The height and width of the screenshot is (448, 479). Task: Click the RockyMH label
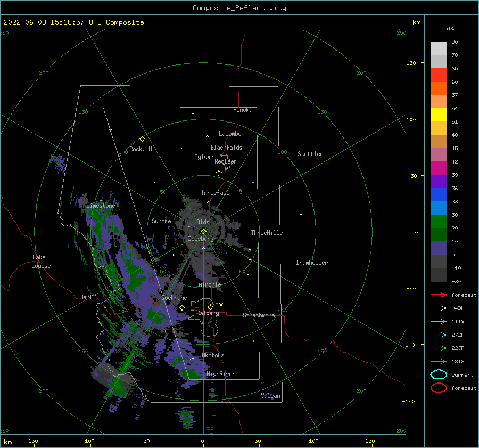[x=141, y=149]
